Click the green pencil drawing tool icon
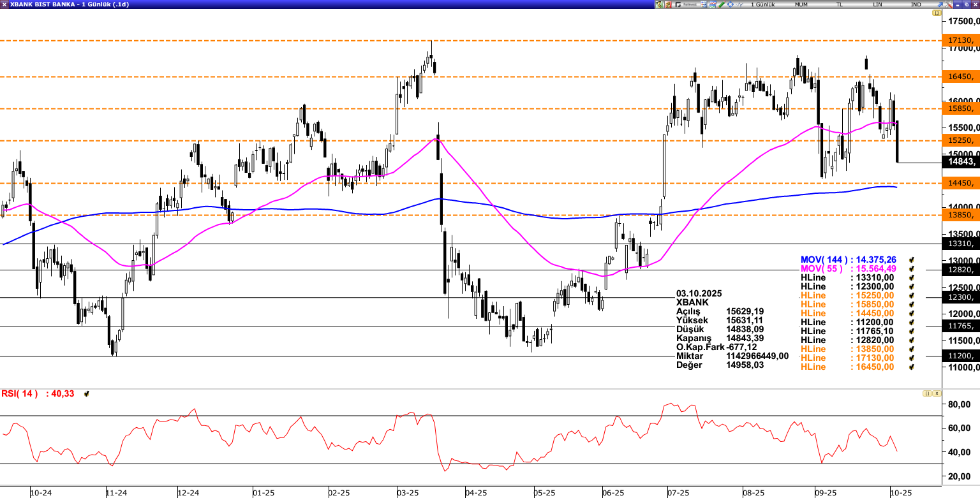980x498 pixels. click(x=722, y=4)
